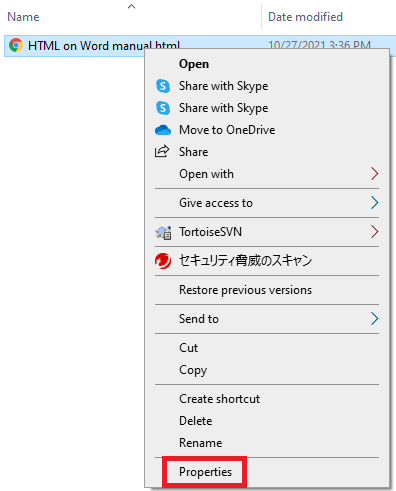Click the OneDrive cloud icon
This screenshot has width=396, height=491.
163,130
